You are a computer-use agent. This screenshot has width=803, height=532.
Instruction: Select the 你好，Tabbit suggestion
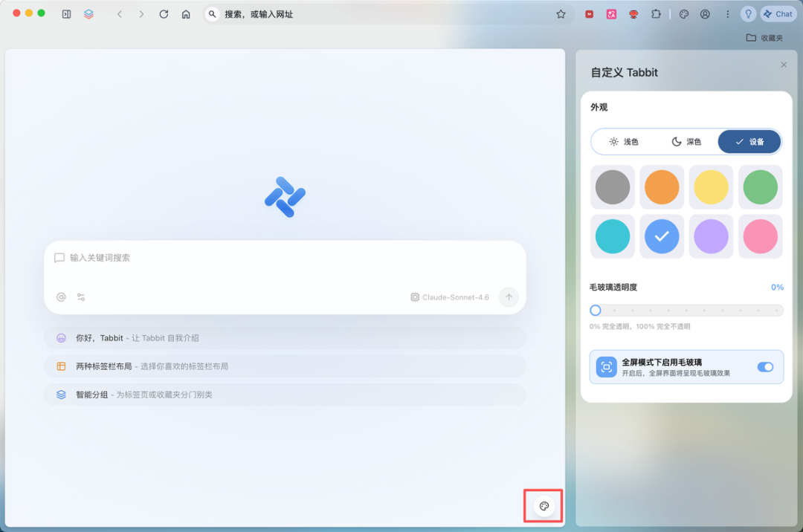[285, 338]
